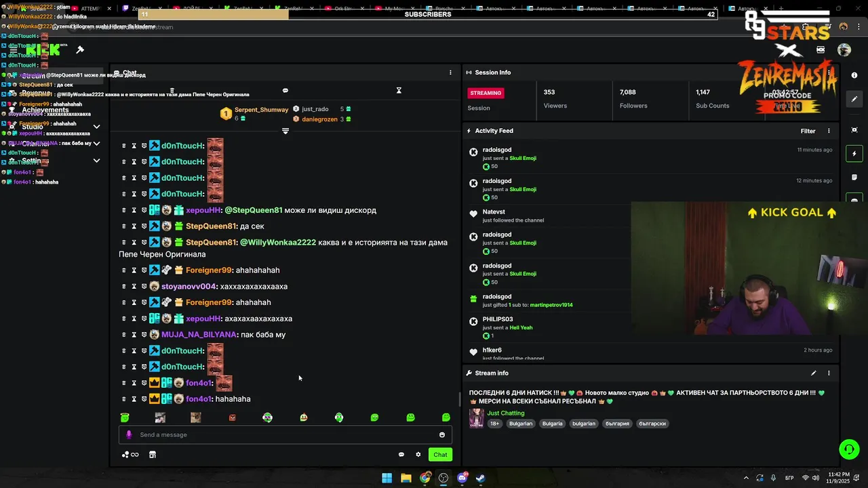Open the Serpent_Shumway top gifter profile

[262, 110]
